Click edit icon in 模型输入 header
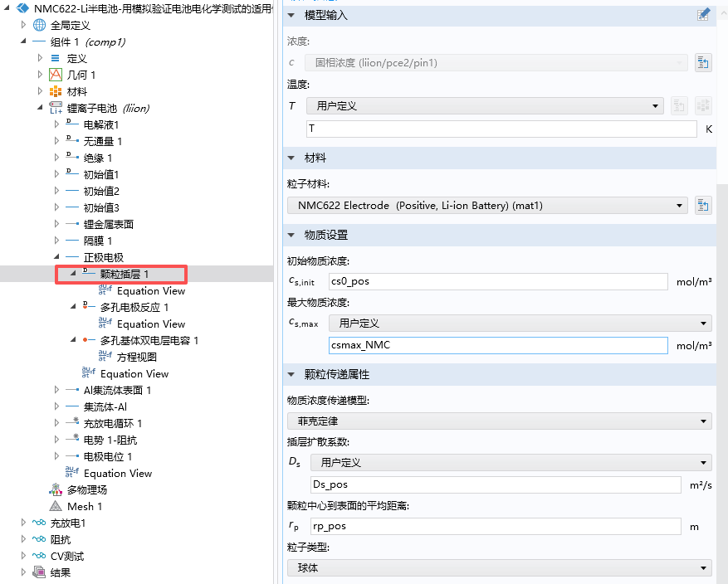Screen dimensions: 728x584 [704, 14]
